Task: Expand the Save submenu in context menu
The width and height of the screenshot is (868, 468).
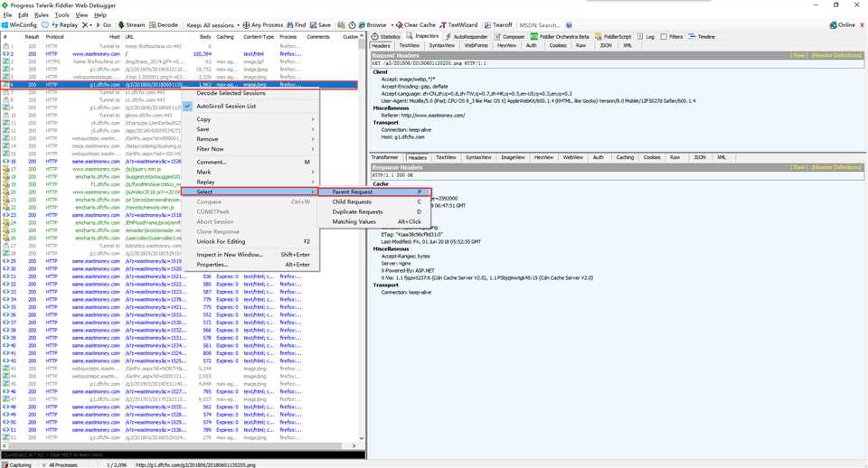Action: (250, 129)
